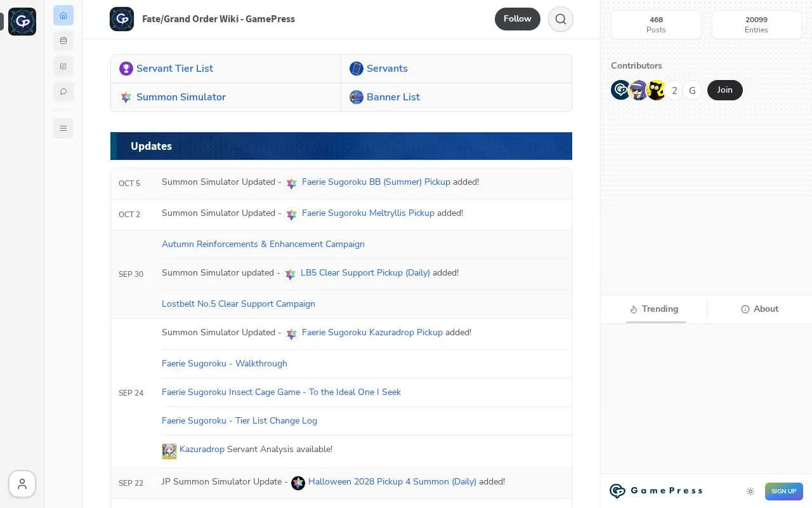Viewport: 812px width, 508px height.
Task: Click the wiki logo beside the title
Action: coord(122,19)
